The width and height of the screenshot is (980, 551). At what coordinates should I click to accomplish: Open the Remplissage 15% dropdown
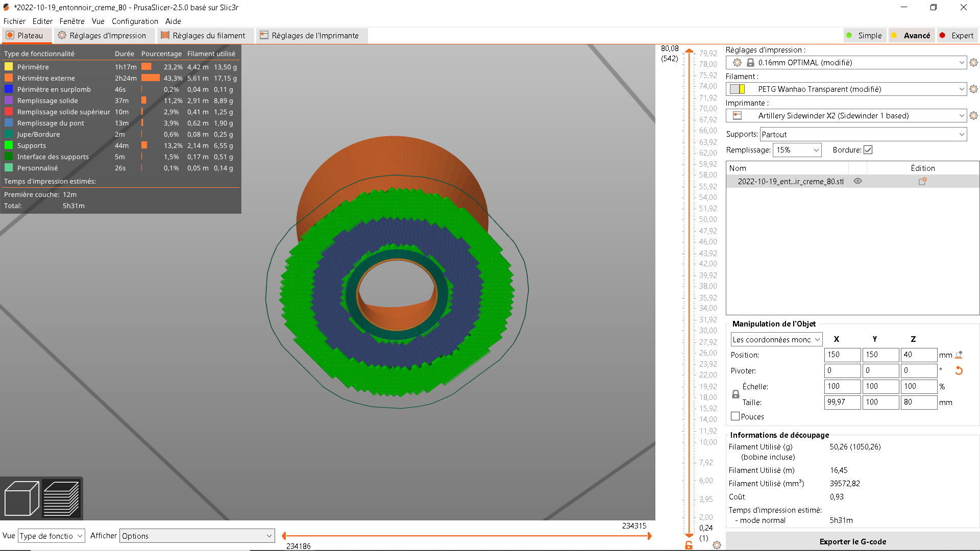click(797, 150)
